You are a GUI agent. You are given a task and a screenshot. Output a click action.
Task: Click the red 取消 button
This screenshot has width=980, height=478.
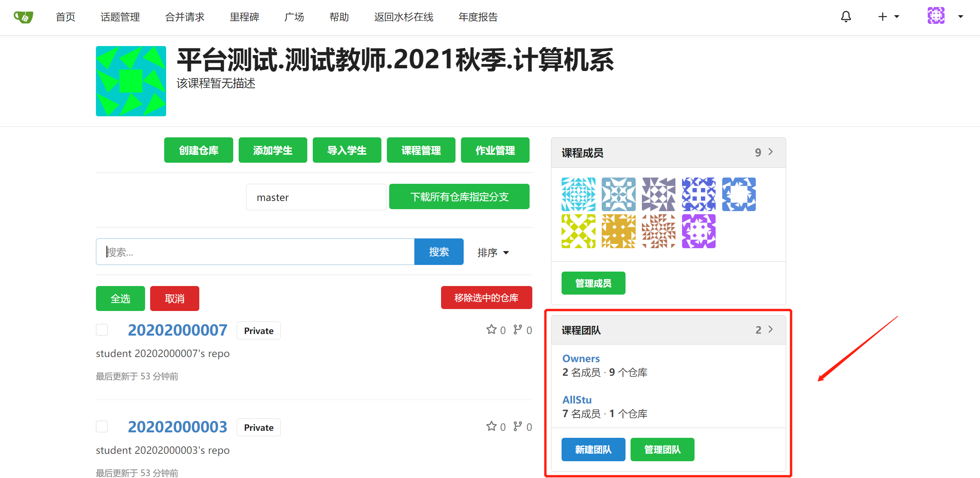point(175,299)
